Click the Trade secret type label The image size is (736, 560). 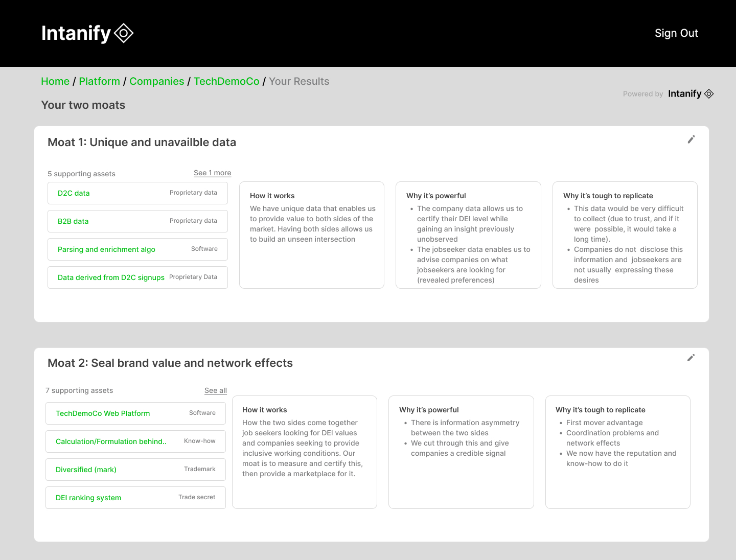(197, 497)
